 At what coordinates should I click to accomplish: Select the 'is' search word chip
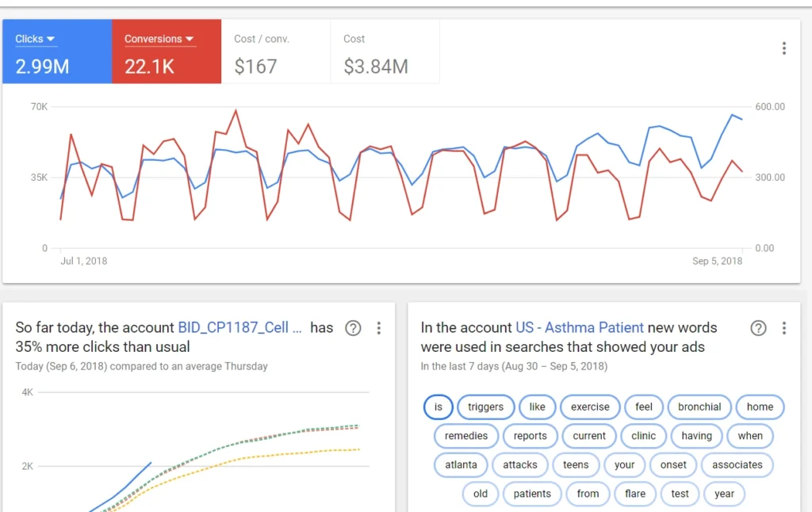(438, 407)
